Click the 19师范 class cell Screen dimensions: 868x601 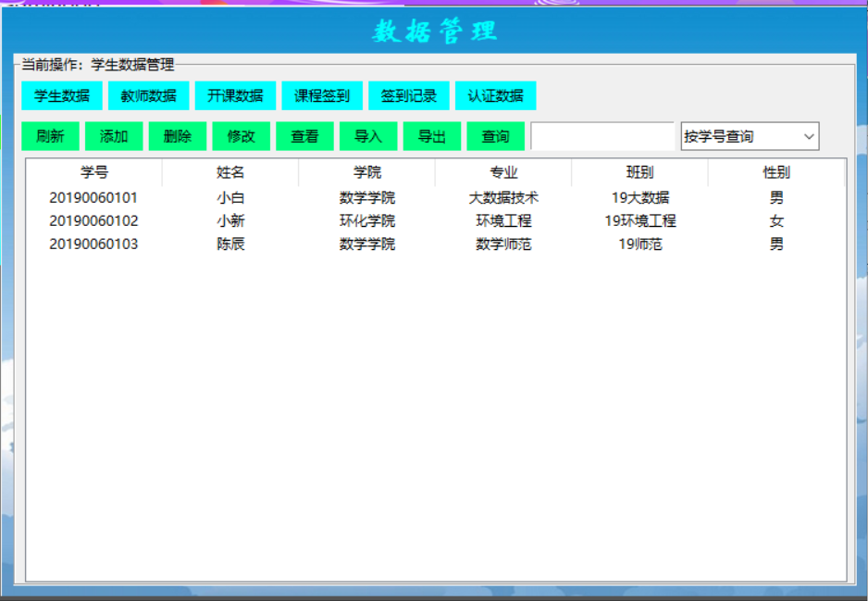point(640,244)
